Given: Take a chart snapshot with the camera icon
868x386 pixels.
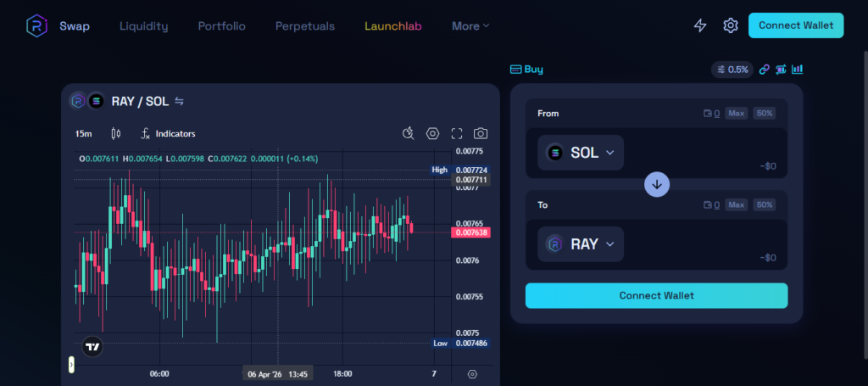Looking at the screenshot, I should [481, 133].
